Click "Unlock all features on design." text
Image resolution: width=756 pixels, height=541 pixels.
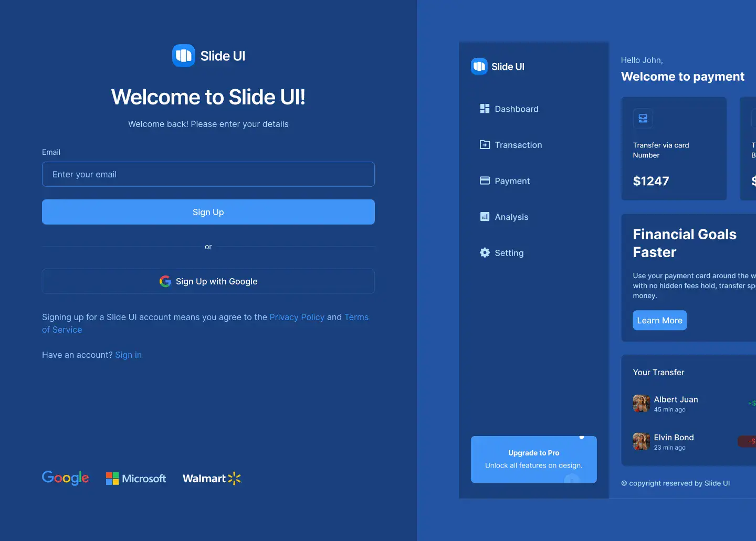click(x=534, y=465)
